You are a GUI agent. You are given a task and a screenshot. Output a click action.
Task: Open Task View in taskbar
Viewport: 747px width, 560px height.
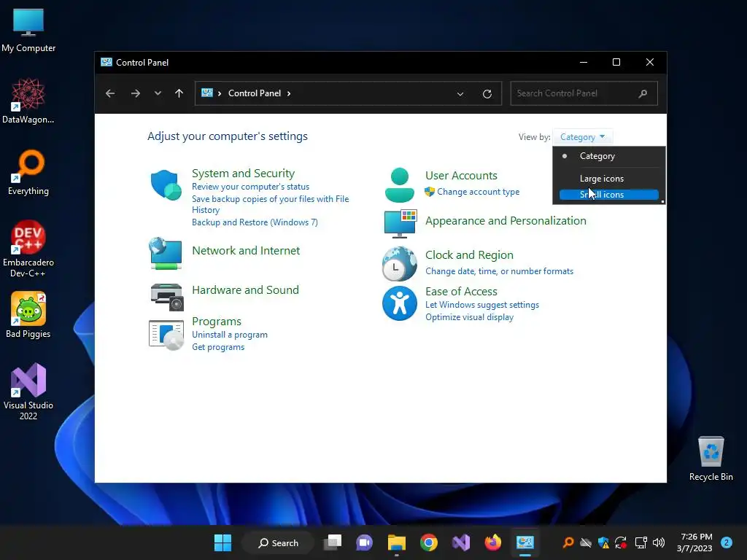pyautogui.click(x=333, y=542)
